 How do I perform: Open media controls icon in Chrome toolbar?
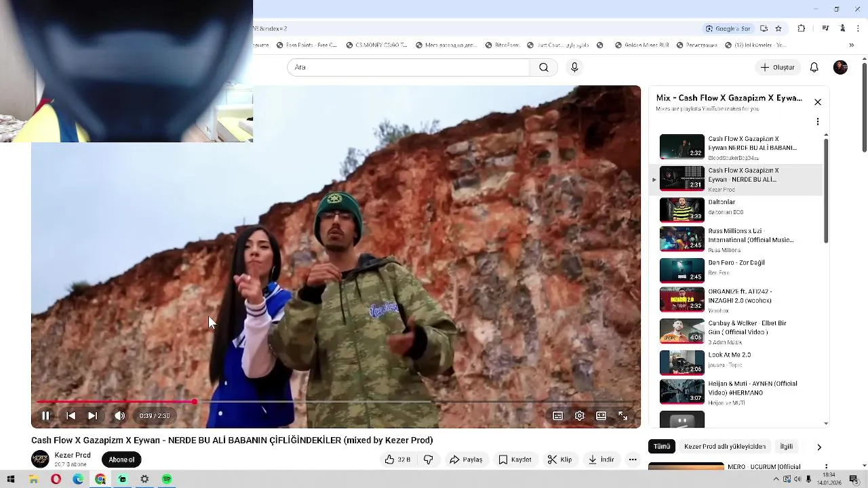tap(825, 28)
